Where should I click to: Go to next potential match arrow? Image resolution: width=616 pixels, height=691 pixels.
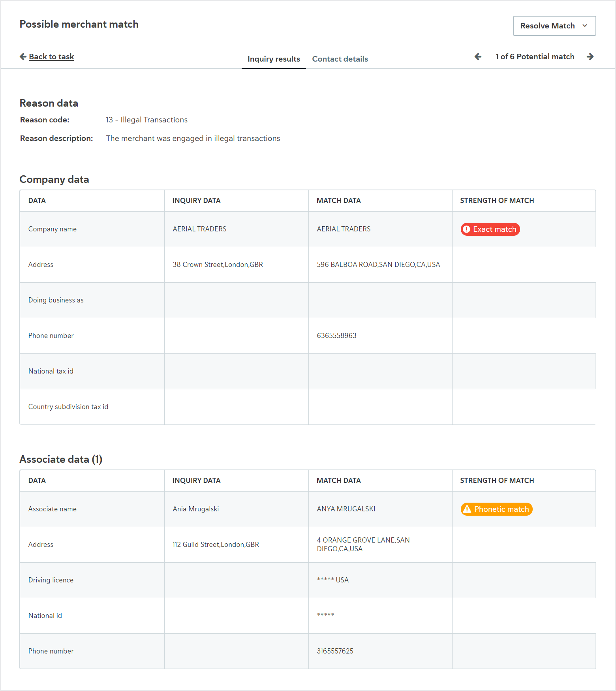(x=590, y=56)
